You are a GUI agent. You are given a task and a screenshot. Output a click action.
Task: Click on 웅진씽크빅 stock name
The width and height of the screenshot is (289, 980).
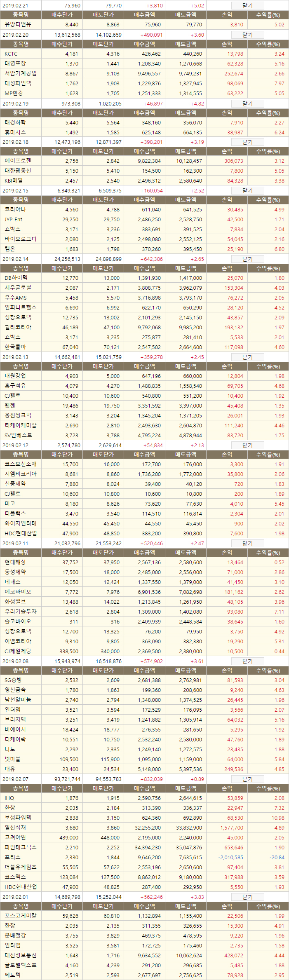18,416
